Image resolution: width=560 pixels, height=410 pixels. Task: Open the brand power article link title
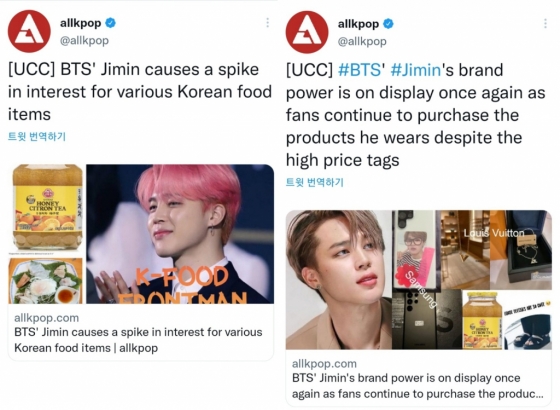[x=418, y=386]
